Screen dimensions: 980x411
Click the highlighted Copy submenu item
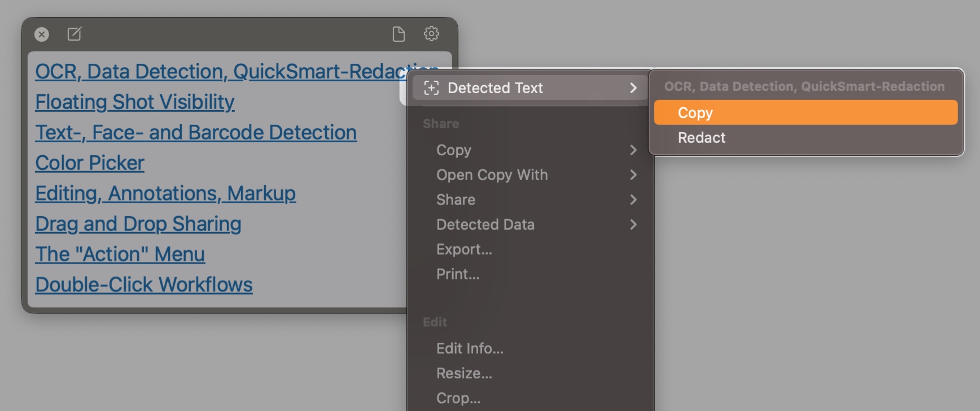pyautogui.click(x=806, y=112)
